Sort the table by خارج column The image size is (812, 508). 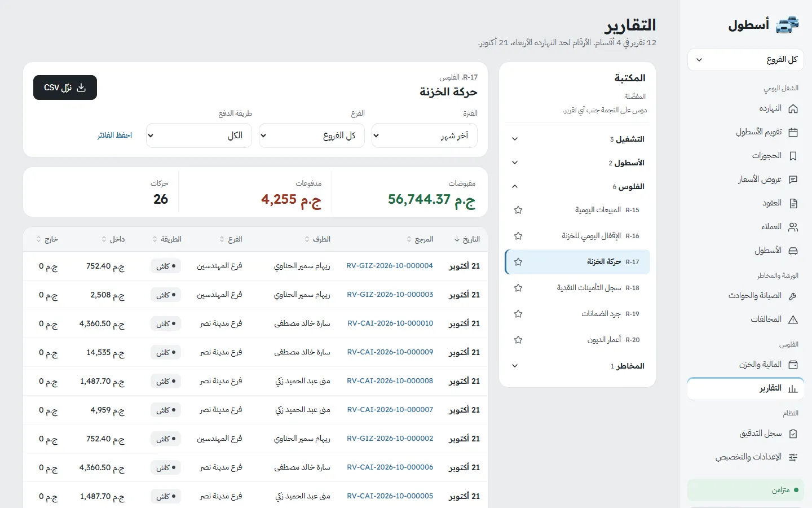point(47,239)
